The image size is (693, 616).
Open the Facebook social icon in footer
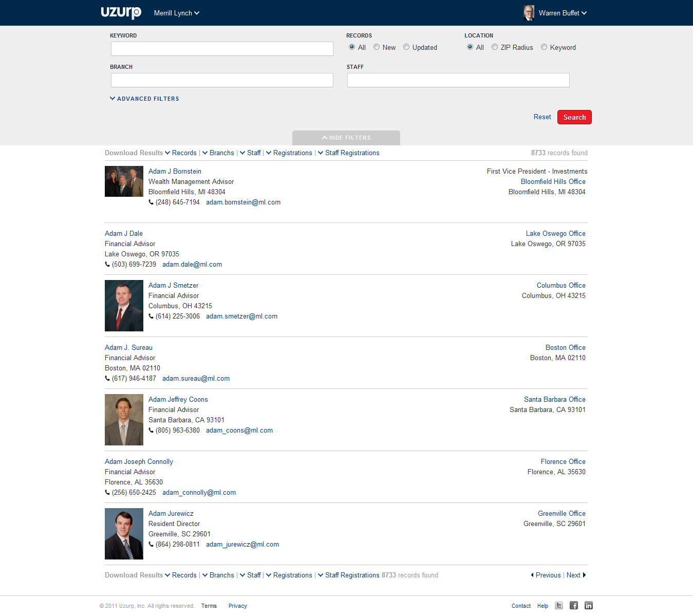(x=574, y=605)
